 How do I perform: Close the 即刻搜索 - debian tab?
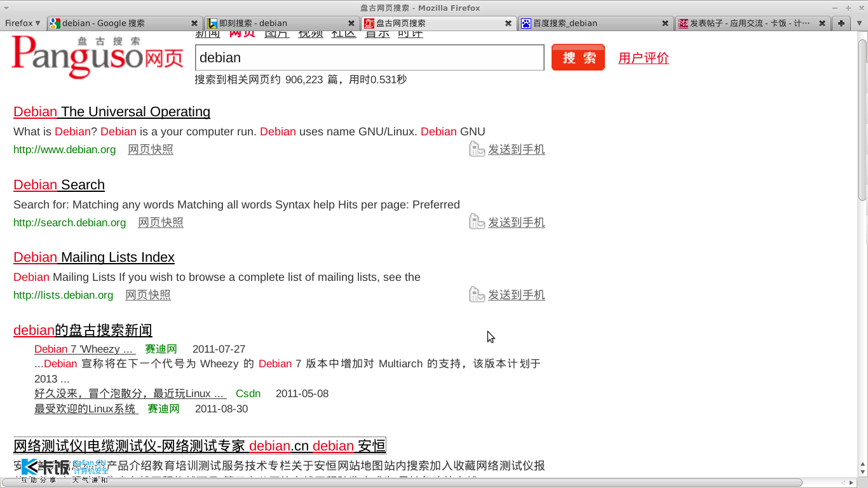351,23
